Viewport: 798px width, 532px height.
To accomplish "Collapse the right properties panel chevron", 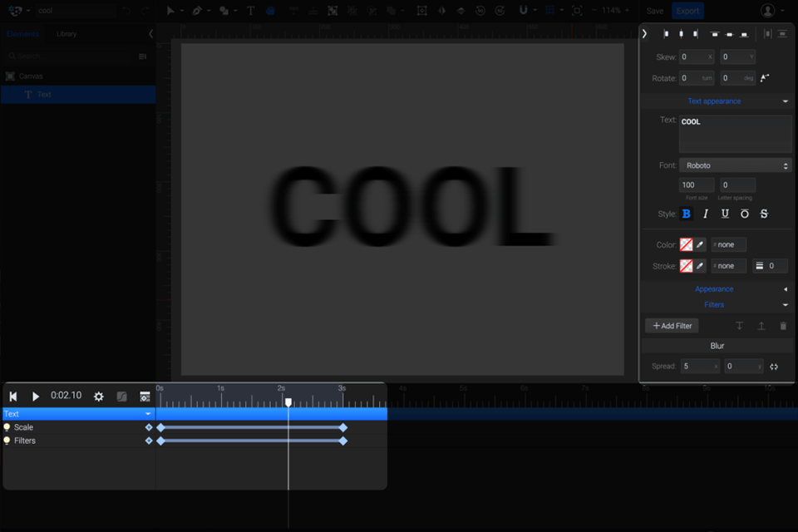I will coord(644,34).
